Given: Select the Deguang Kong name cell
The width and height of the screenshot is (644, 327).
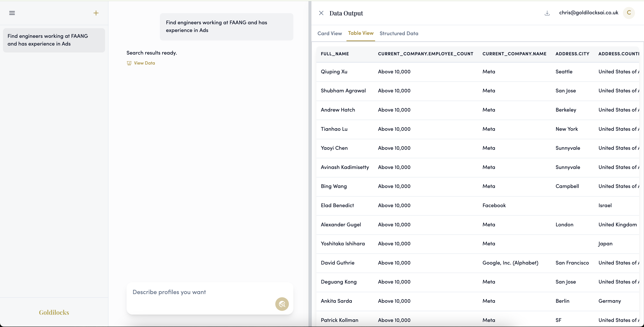Looking at the screenshot, I should 339,282.
